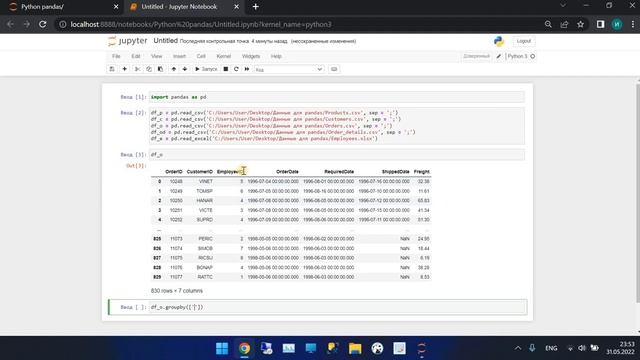Click the read_csv code cell
Viewport: 640px width, 360px height.
[x=337, y=126]
